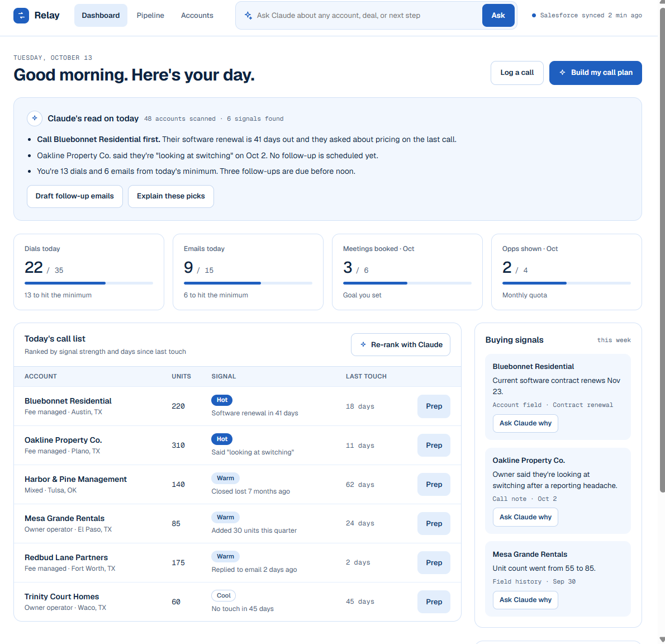Prep the Bluebonnet Residential account

434,406
